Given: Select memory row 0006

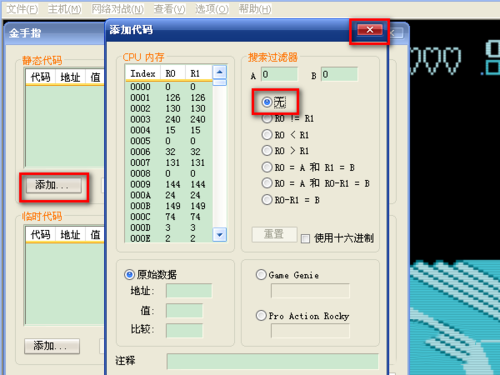Looking at the screenshot, I should pyautogui.click(x=169, y=152).
